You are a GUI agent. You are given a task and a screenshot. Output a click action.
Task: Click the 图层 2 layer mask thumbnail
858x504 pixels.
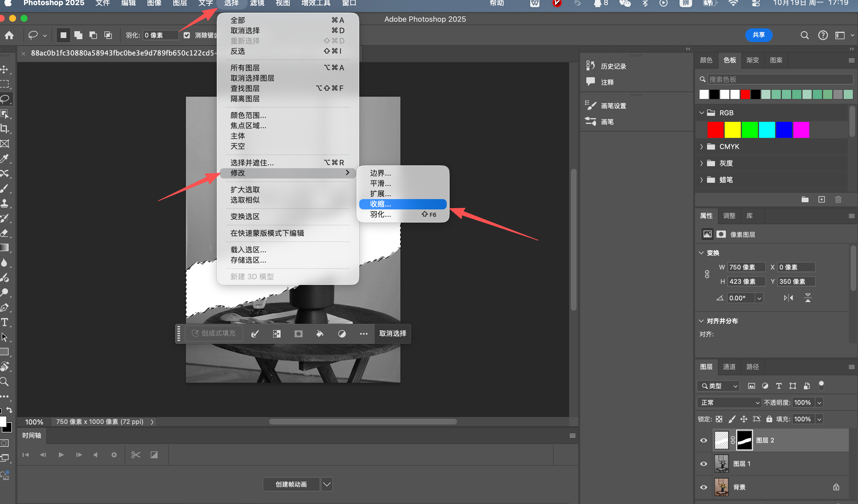744,440
